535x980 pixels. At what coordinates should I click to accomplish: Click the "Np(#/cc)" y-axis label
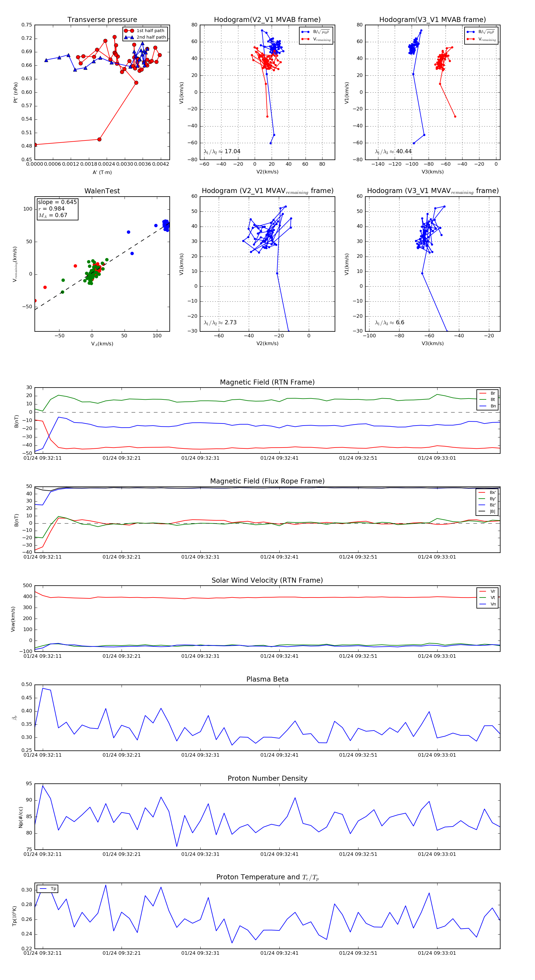(21, 817)
